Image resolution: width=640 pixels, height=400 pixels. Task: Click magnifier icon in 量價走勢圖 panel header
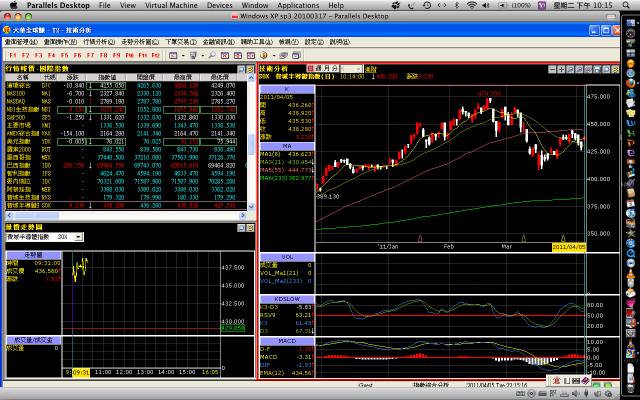tap(241, 228)
